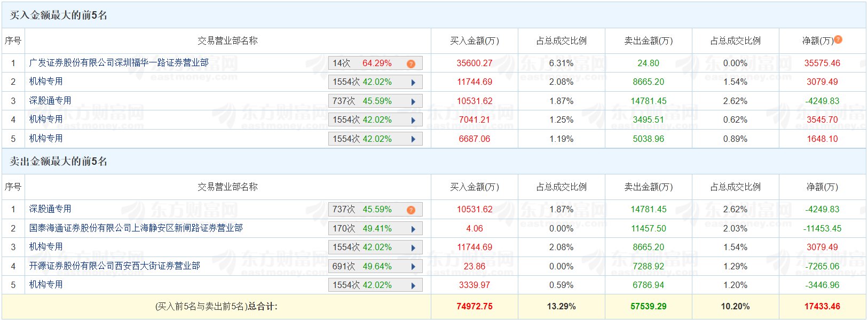868x320 pixels.
Task: Click the 买入金额最大的前5名 section heading
Action: (59, 15)
